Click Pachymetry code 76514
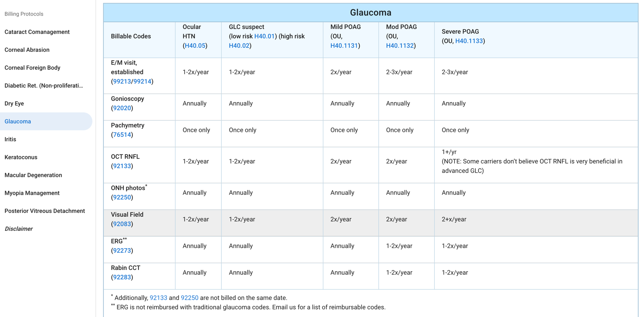 122,135
